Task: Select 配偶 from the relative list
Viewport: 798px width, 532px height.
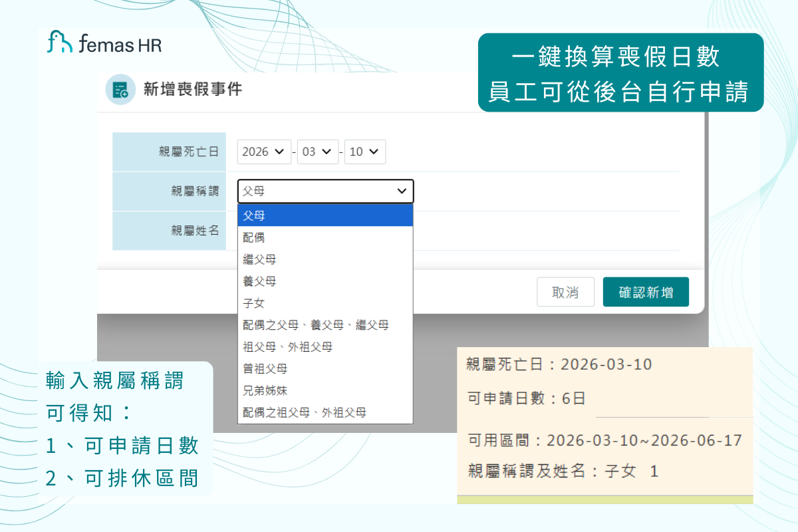Action: coord(325,237)
